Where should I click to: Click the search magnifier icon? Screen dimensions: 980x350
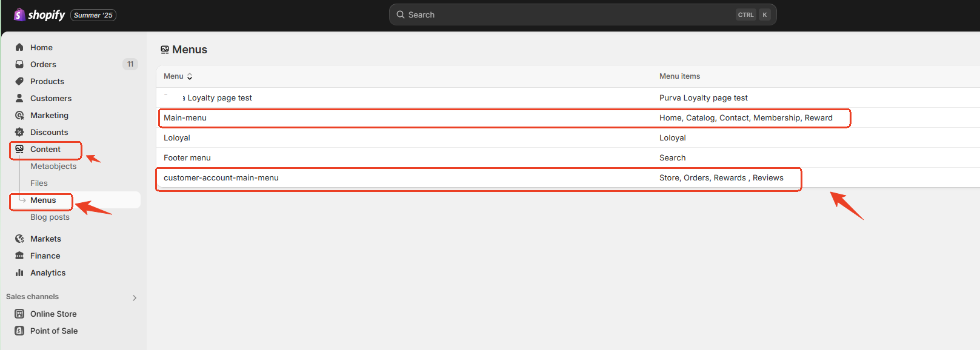click(x=401, y=15)
